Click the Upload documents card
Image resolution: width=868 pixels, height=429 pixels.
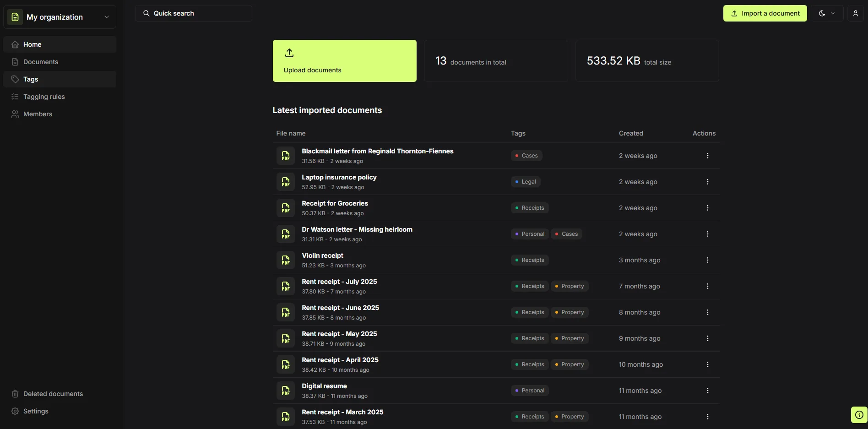pyautogui.click(x=344, y=61)
